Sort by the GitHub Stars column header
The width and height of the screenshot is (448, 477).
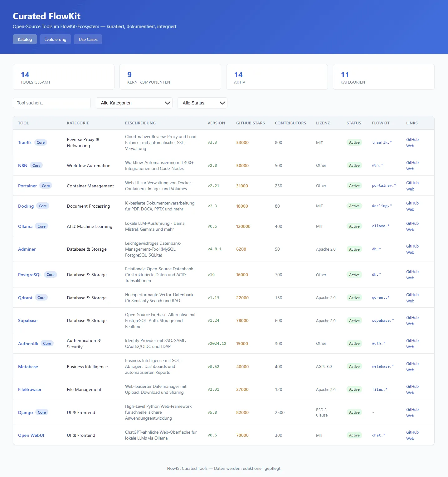coord(250,123)
